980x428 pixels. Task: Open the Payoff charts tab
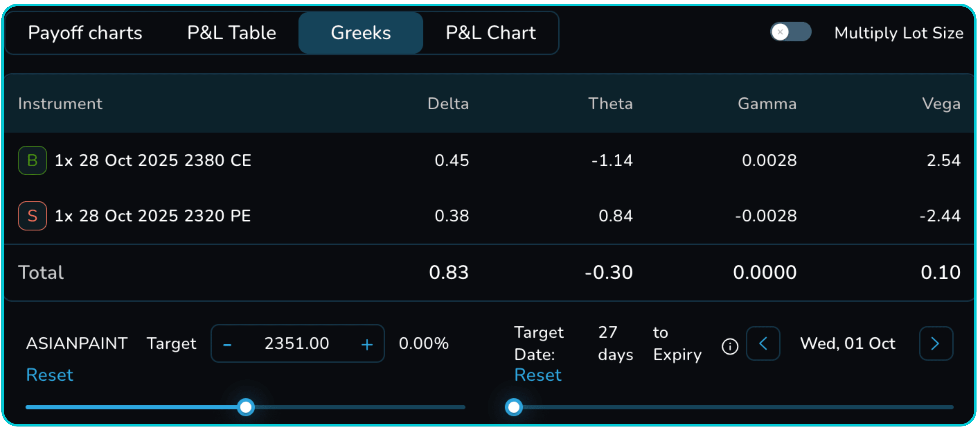pyautogui.click(x=85, y=33)
